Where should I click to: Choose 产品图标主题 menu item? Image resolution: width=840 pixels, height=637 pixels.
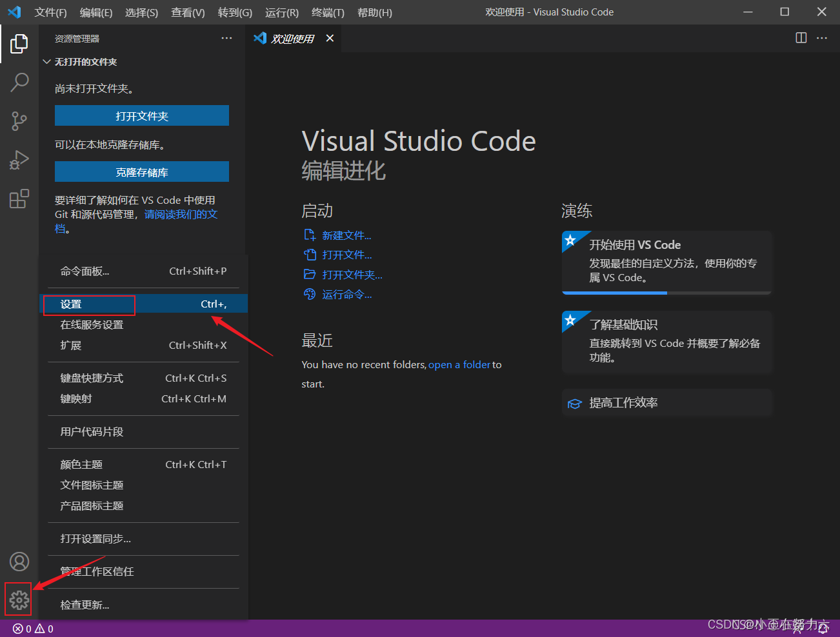point(143,506)
